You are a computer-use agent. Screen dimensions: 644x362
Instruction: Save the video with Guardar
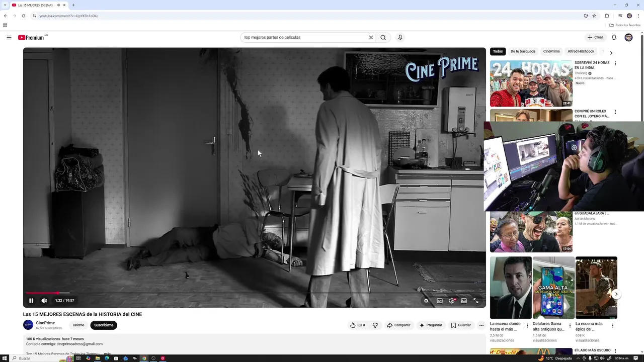pos(461,325)
